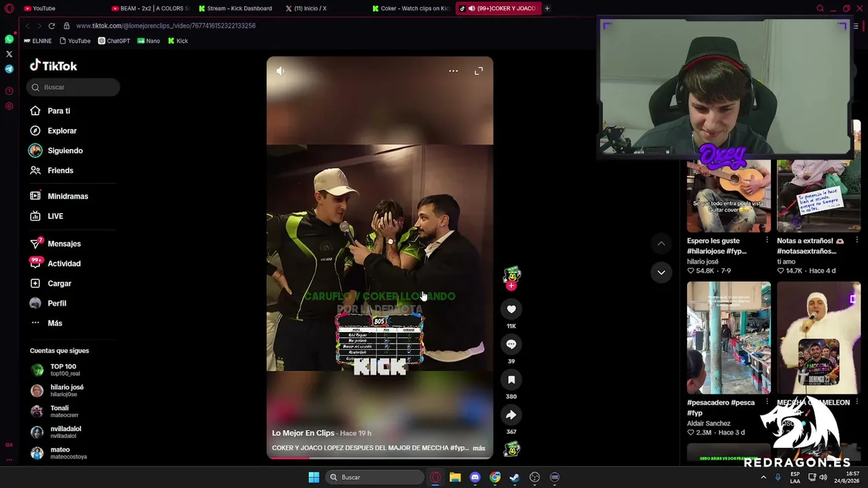Switch to the Coker - Watch clips on Kick tab

(412, 8)
